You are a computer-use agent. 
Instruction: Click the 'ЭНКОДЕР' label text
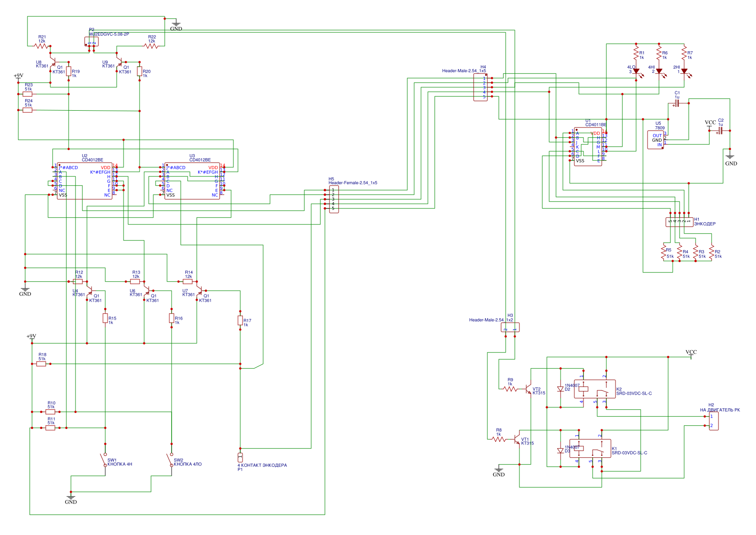click(705, 224)
